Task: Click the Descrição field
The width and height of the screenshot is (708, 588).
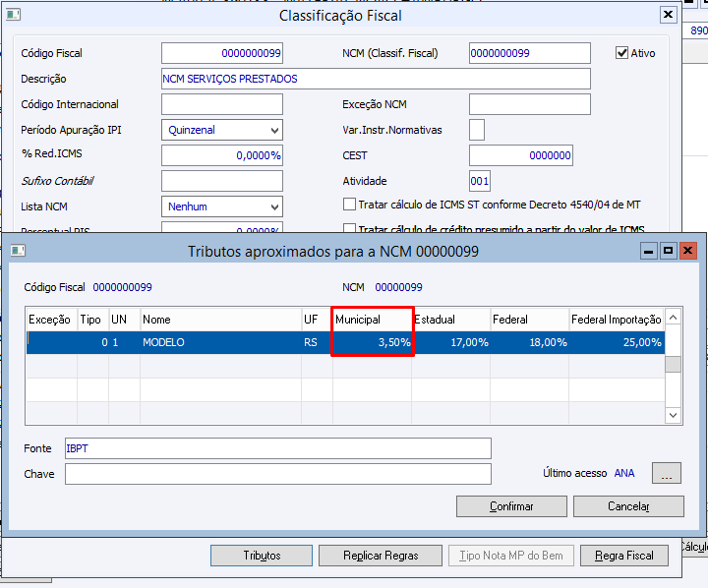Action: 376,79
